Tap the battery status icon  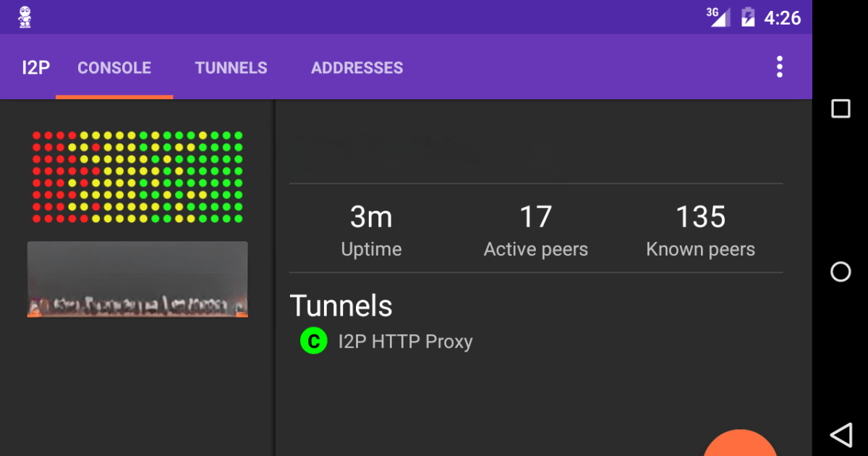pos(748,17)
